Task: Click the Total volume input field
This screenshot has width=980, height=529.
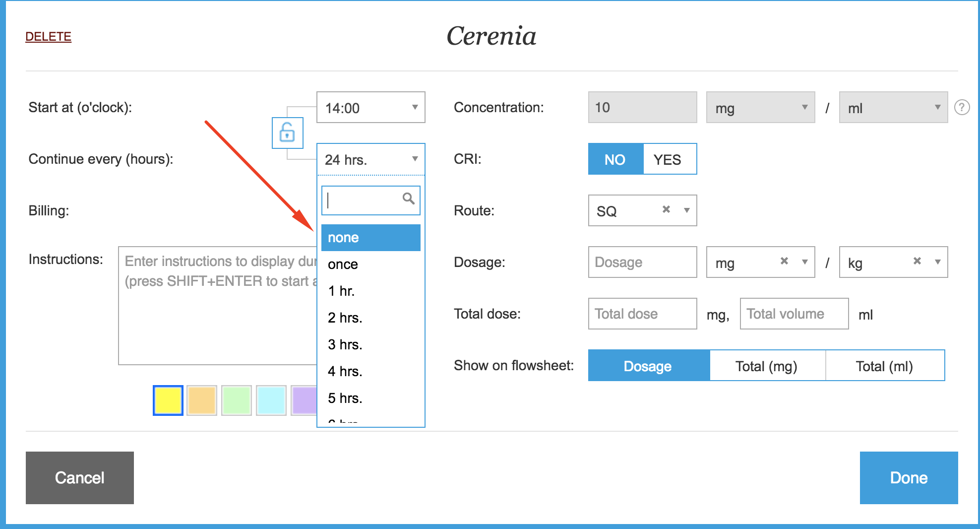Action: 794,314
